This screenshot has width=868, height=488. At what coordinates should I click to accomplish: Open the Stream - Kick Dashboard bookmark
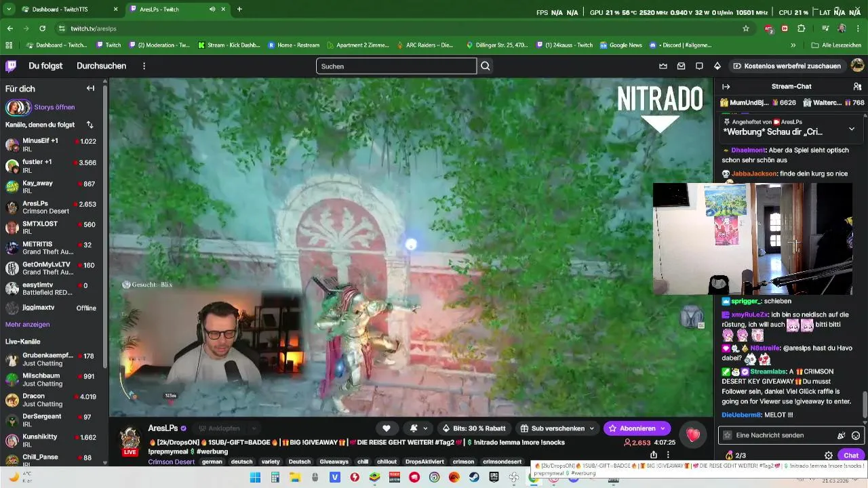[x=229, y=45]
